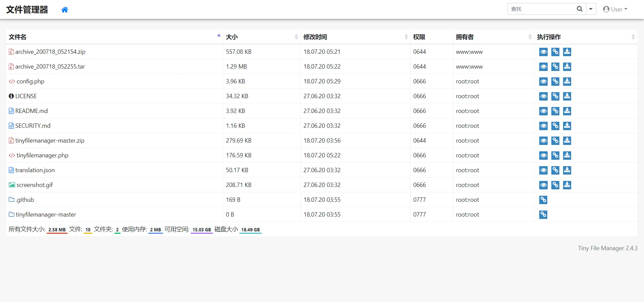Open direct link of archive_200718_052255.tar

point(555,67)
